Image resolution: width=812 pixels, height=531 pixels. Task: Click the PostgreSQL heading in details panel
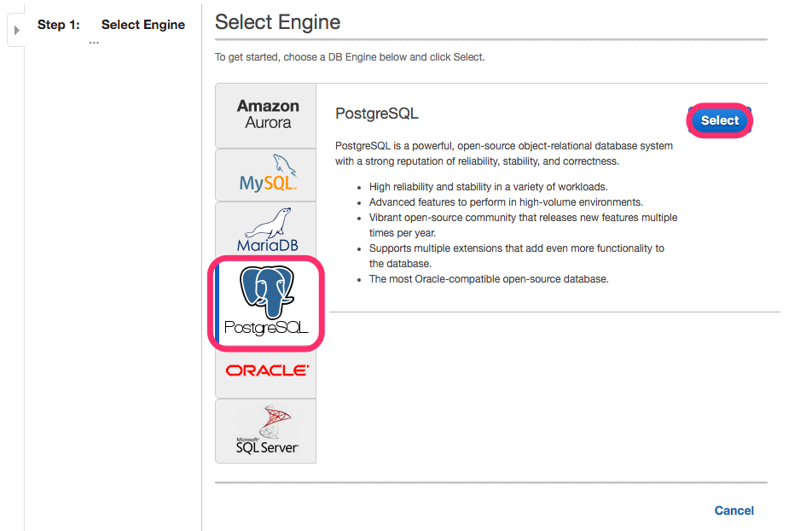coord(376,113)
